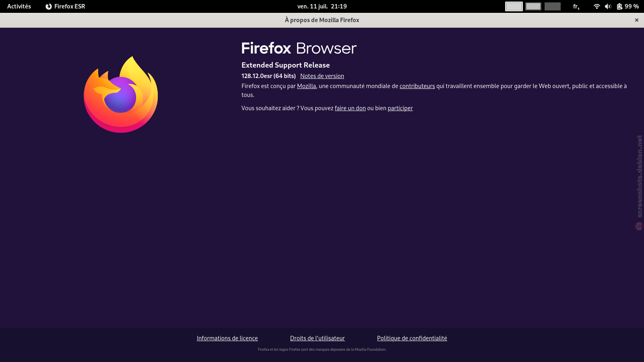Click the Firefox Browser wordmark
644x362 pixels.
pyautogui.click(x=299, y=48)
